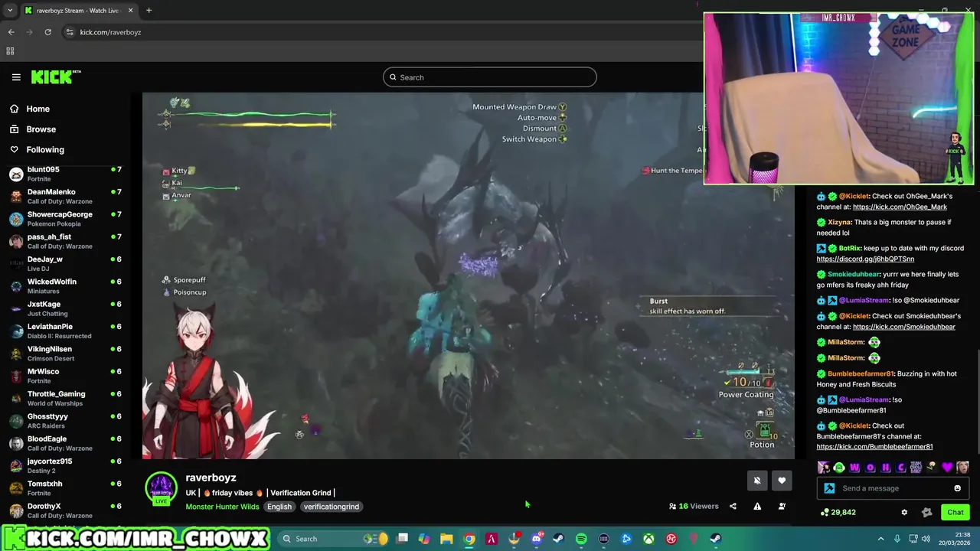
Task: Open the Bumblebeefarmer81 channel link in chat
Action: pos(874,447)
